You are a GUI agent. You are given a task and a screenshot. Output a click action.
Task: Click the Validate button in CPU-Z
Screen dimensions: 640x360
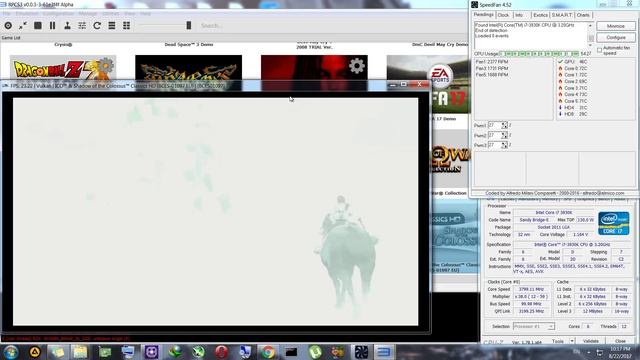point(591,341)
